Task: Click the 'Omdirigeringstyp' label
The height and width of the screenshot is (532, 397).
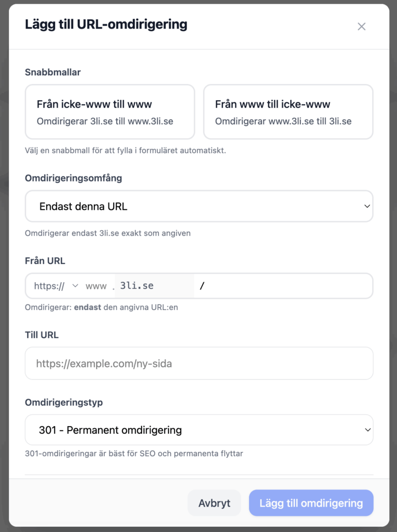Action: [x=64, y=403]
